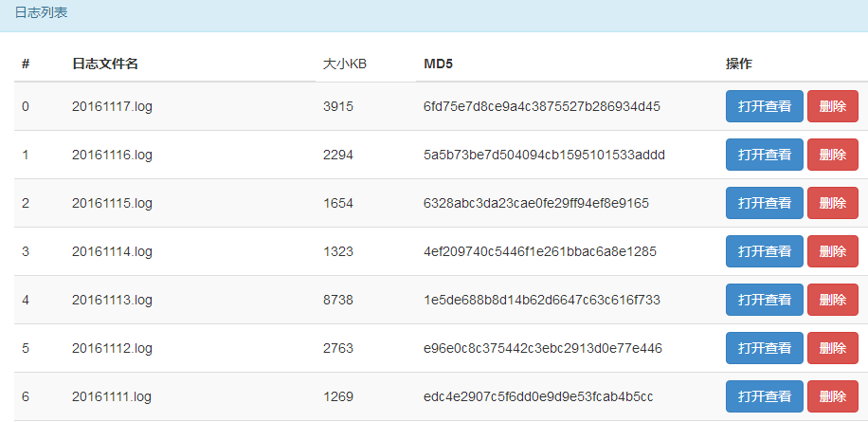Open 20161116.log with 打开查看 button

(x=764, y=155)
